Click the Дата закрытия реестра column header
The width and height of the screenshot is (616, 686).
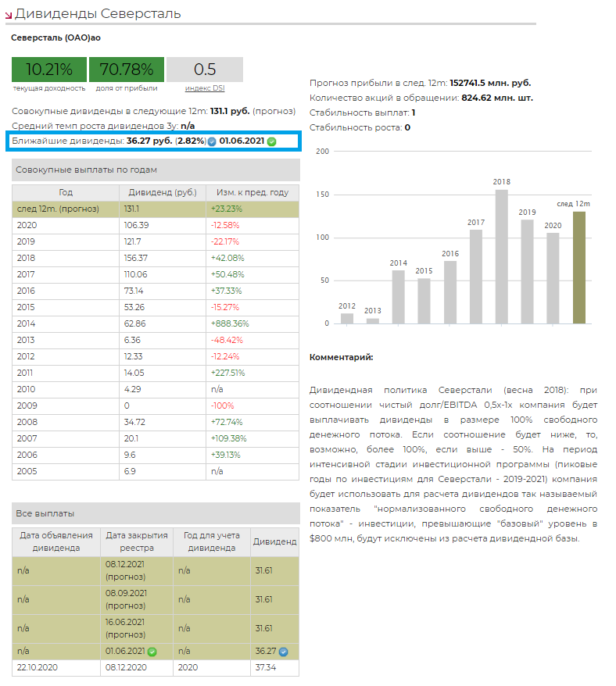point(137,541)
